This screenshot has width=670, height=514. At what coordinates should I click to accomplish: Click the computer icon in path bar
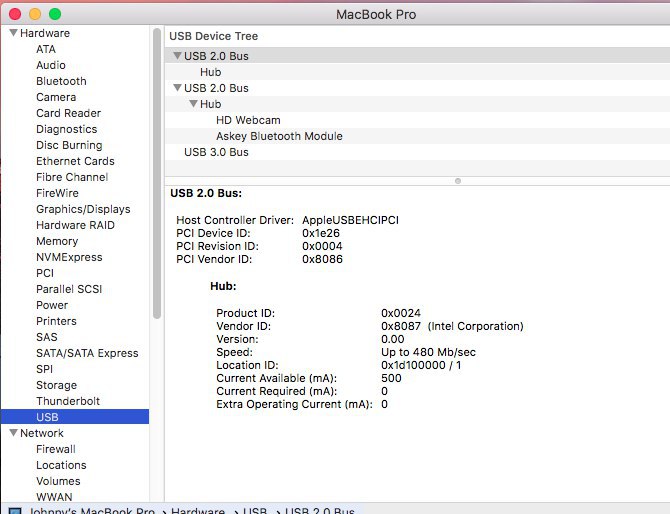tap(15, 511)
